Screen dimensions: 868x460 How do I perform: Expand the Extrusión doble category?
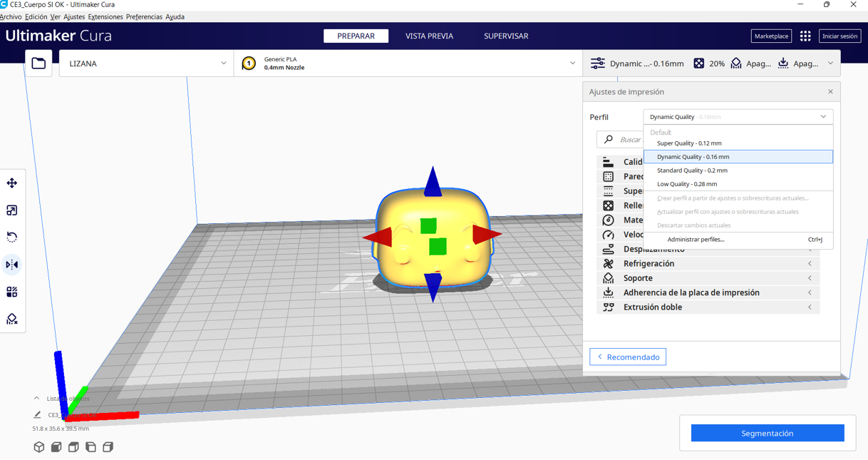click(x=708, y=307)
